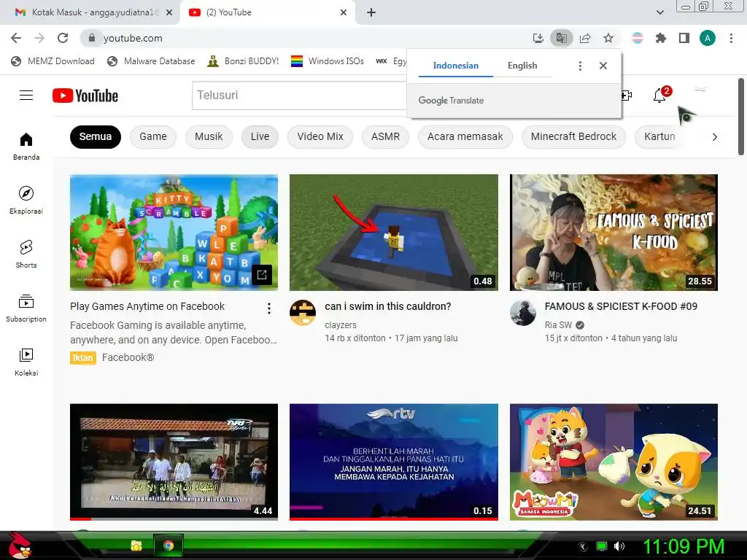This screenshot has width=747, height=560.
Task: Open Shorts in the sidebar
Action: [x=26, y=254]
